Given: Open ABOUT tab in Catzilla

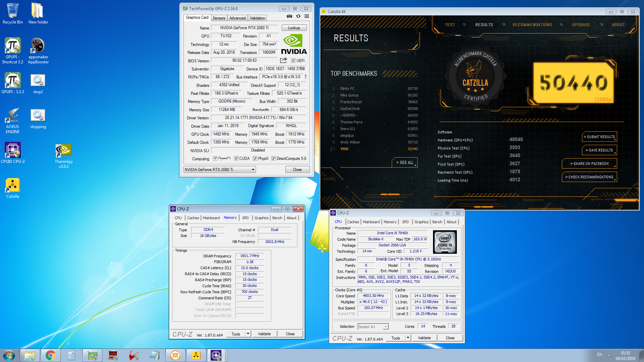Looking at the screenshot, I should coord(618,25).
